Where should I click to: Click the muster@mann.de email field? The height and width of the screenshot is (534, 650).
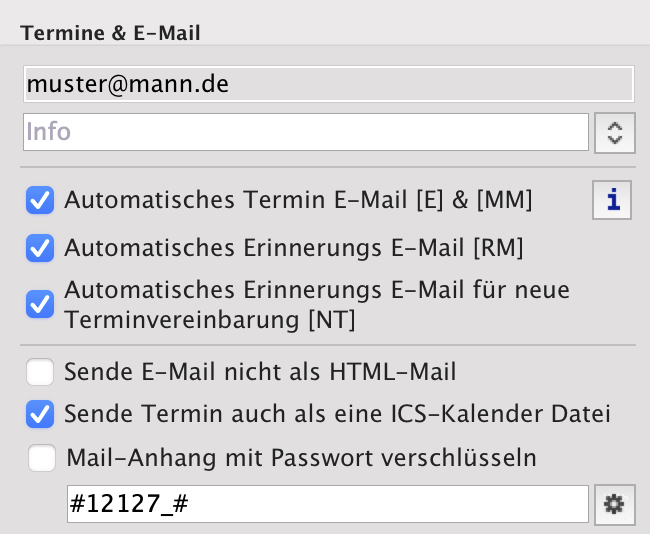[328, 85]
